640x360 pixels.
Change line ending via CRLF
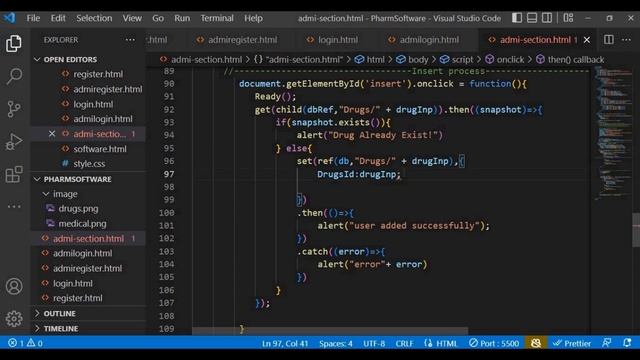(x=404, y=343)
